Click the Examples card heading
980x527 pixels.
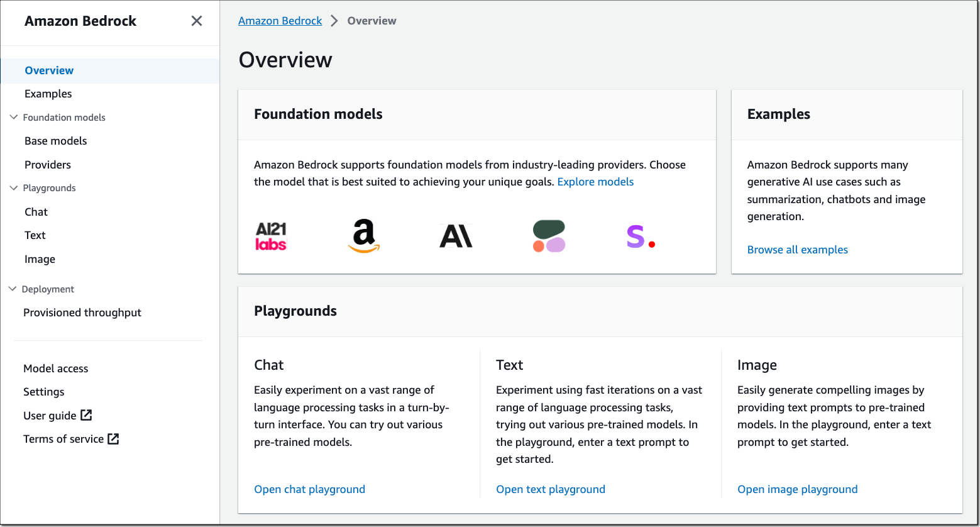[779, 114]
